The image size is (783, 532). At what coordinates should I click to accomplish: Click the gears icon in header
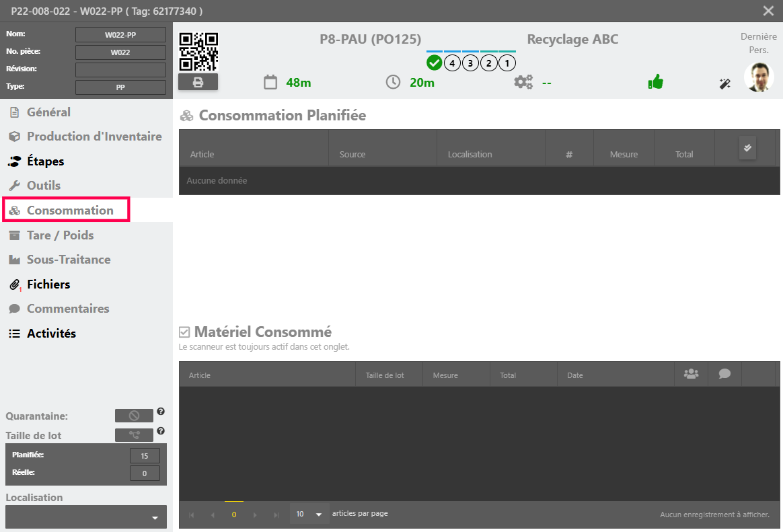523,82
